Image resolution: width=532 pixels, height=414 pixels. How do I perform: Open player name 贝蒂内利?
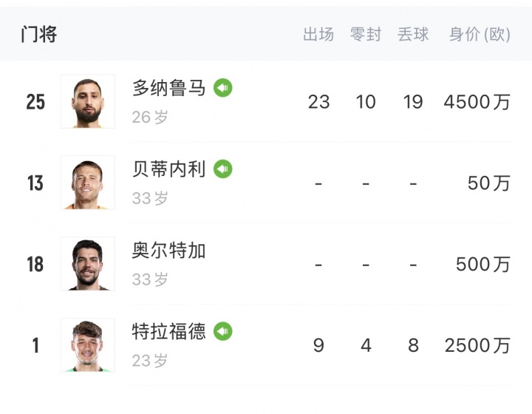(169, 170)
